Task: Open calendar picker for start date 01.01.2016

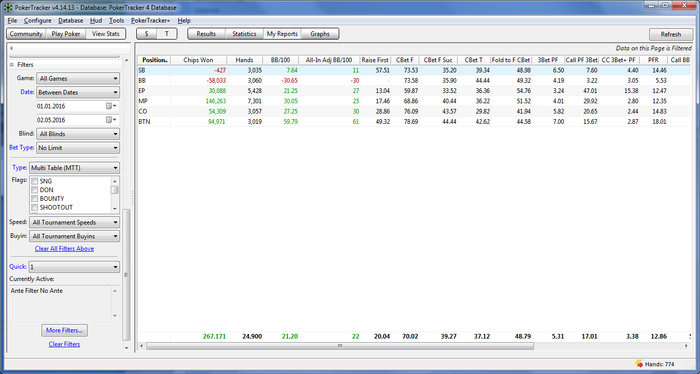Action: pyautogui.click(x=111, y=106)
